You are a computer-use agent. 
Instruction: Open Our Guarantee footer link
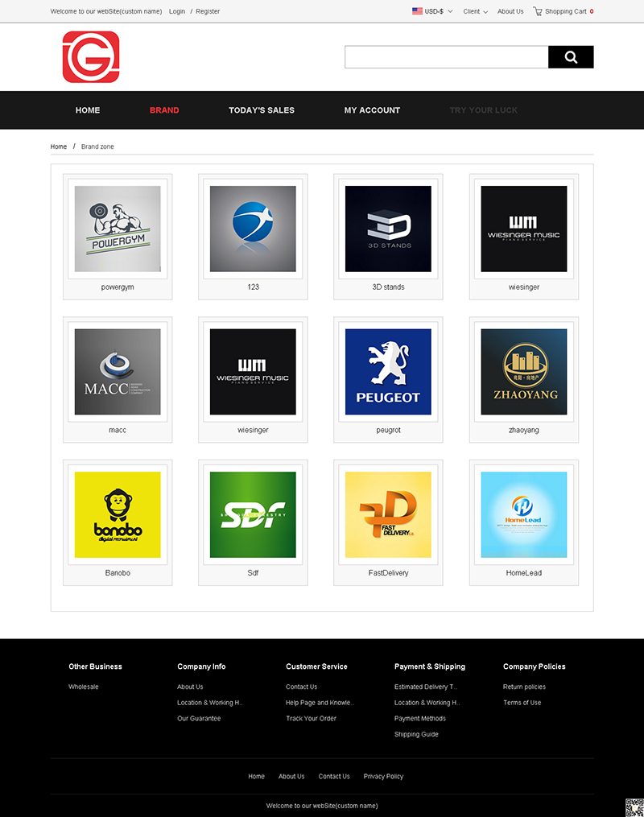click(199, 718)
